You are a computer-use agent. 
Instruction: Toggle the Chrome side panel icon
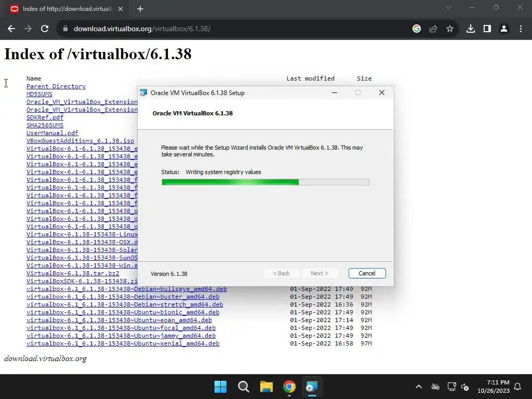487,29
